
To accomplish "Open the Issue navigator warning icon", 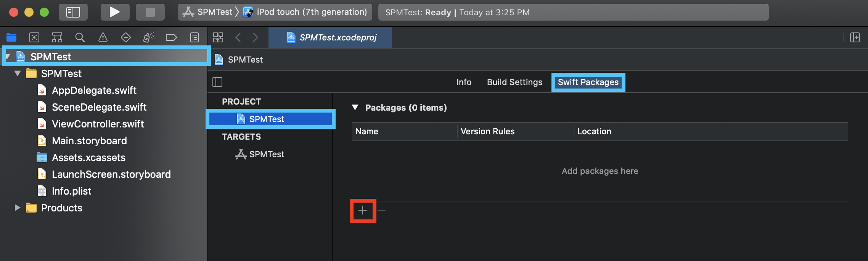I will coord(103,37).
